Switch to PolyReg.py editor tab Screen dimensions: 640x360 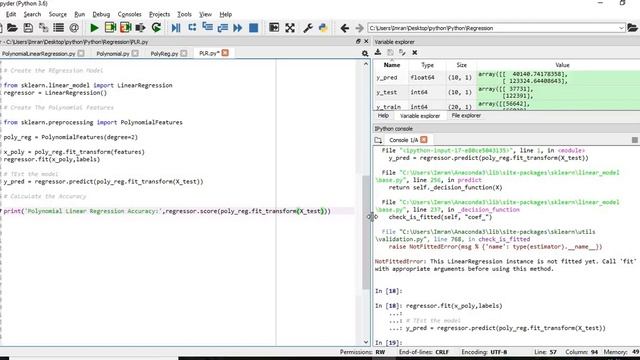164,53
